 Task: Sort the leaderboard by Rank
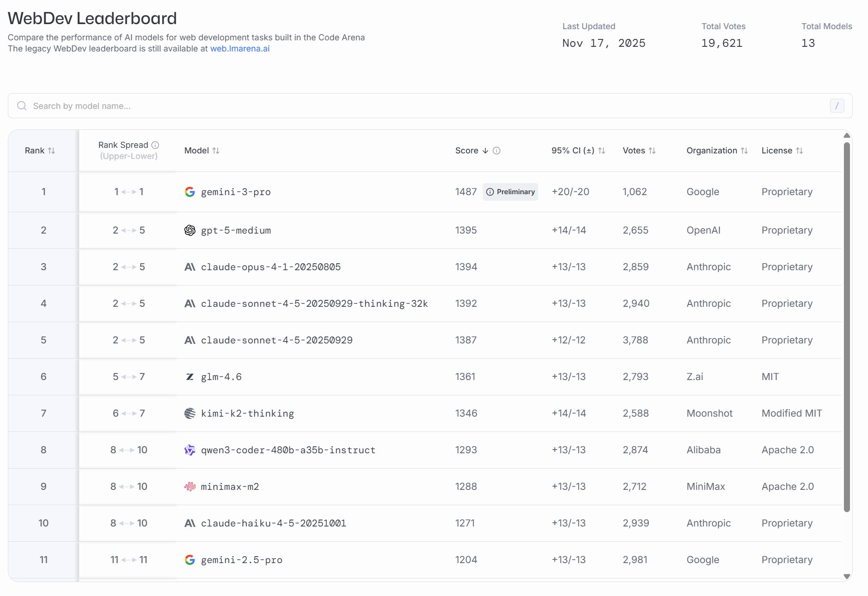pos(52,151)
